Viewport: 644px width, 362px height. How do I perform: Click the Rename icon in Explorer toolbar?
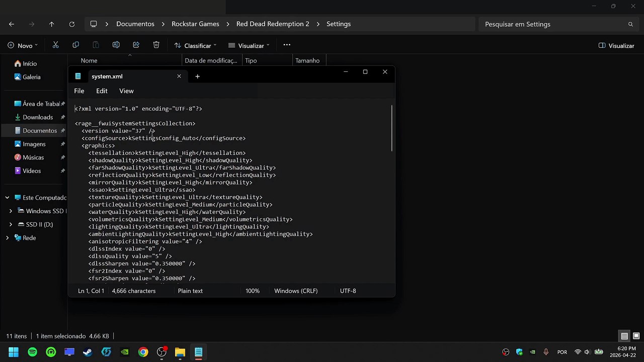pos(116,45)
